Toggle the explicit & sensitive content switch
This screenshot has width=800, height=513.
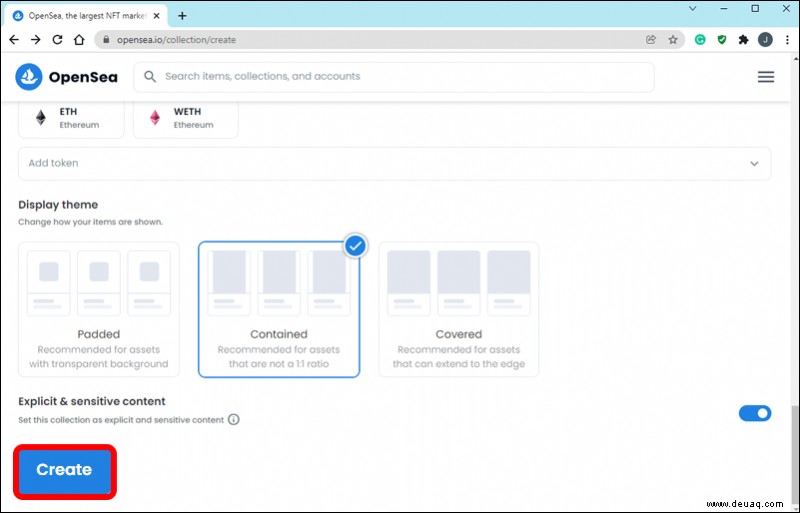755,413
